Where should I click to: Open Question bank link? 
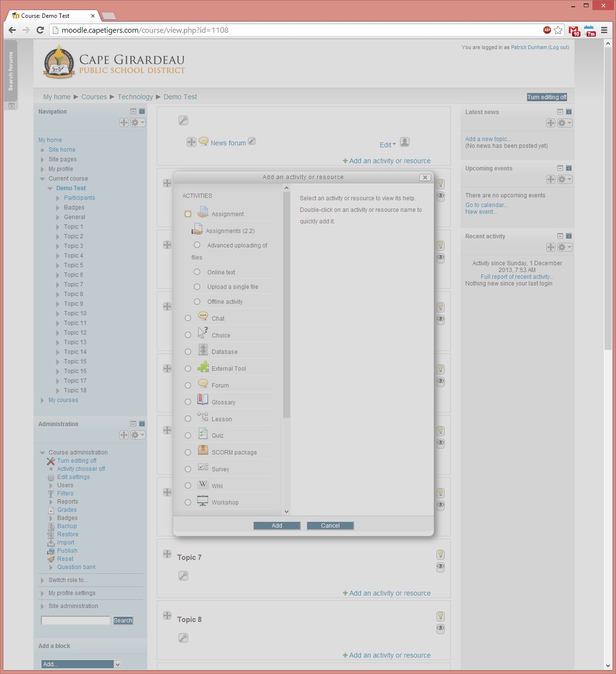77,567
